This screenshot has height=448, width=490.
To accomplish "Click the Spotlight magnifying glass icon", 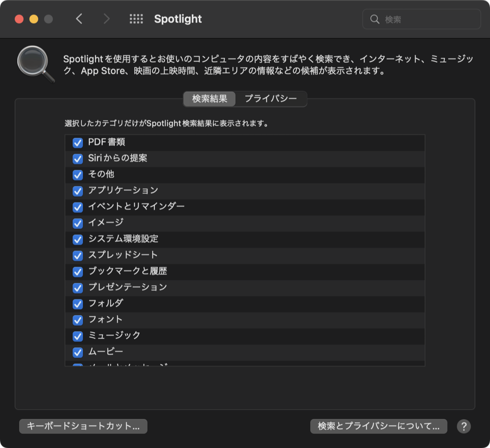I will (x=36, y=64).
